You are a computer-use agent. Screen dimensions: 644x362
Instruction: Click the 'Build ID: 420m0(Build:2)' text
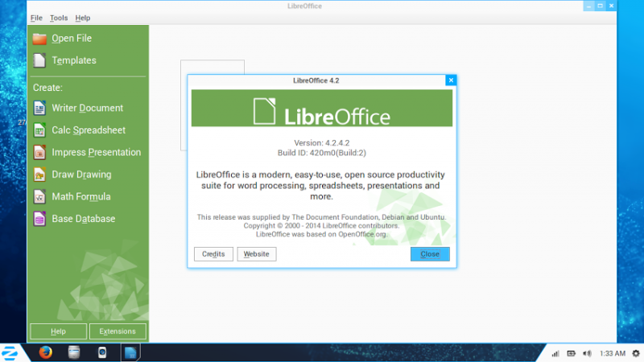coord(321,153)
